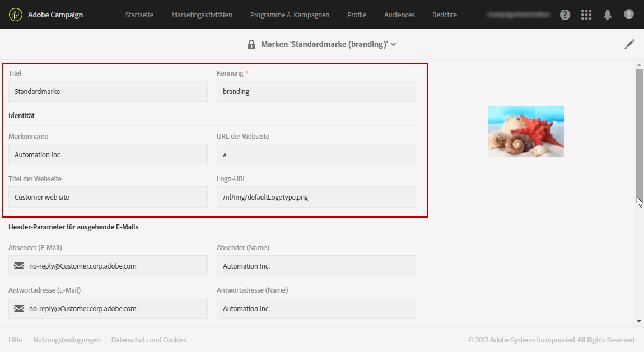Open the Nutzungsbedingungen footer link

(67, 340)
